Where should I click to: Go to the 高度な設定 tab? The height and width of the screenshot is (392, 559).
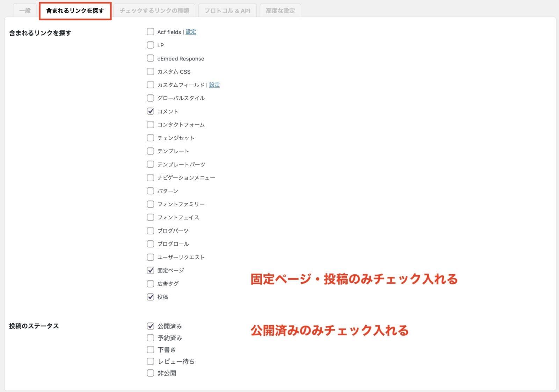pos(280,10)
